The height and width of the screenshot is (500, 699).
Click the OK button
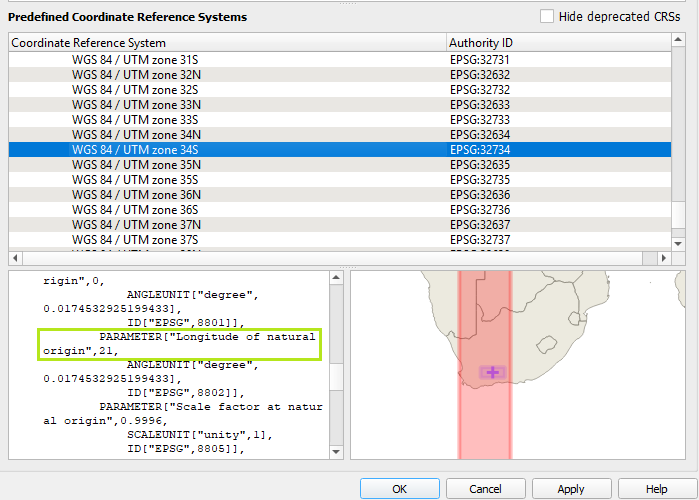(x=400, y=489)
